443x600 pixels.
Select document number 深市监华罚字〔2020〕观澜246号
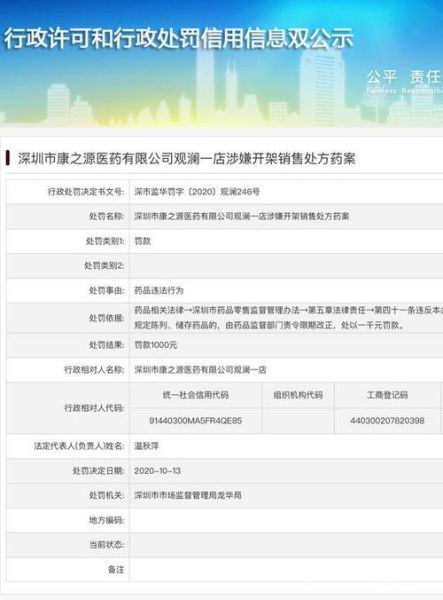point(197,191)
